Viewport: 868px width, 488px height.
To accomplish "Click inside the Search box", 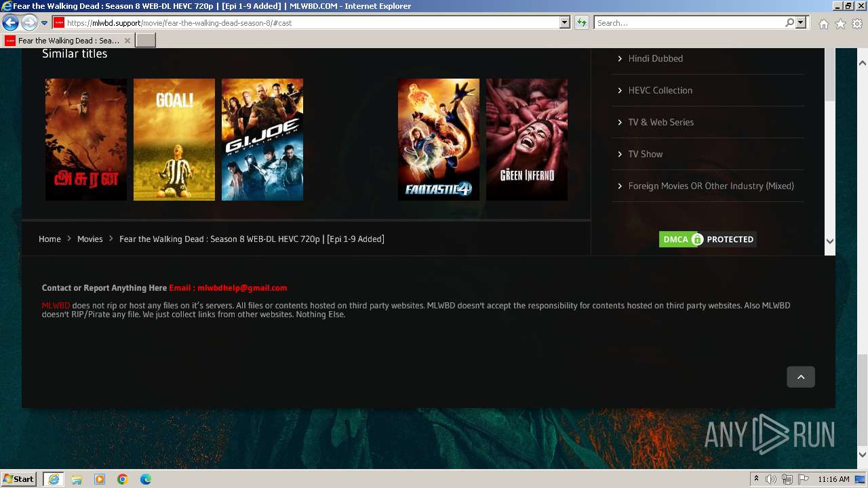I will tap(689, 23).
